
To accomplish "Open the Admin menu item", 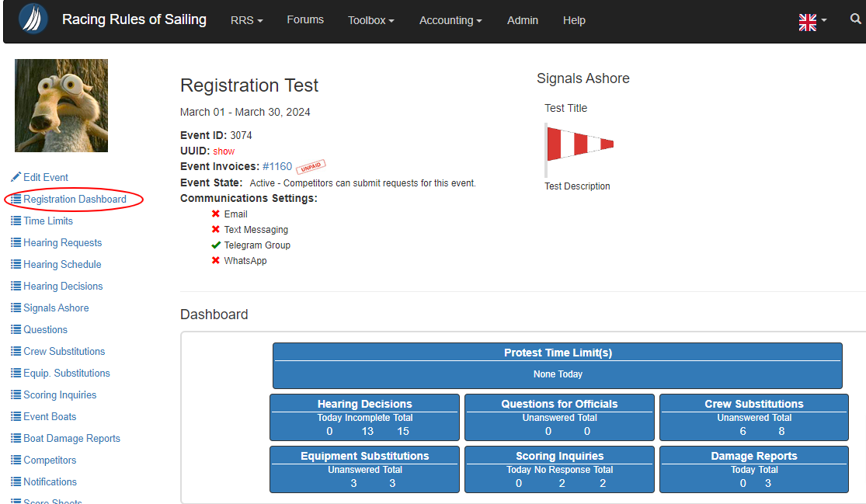I will 522,20.
